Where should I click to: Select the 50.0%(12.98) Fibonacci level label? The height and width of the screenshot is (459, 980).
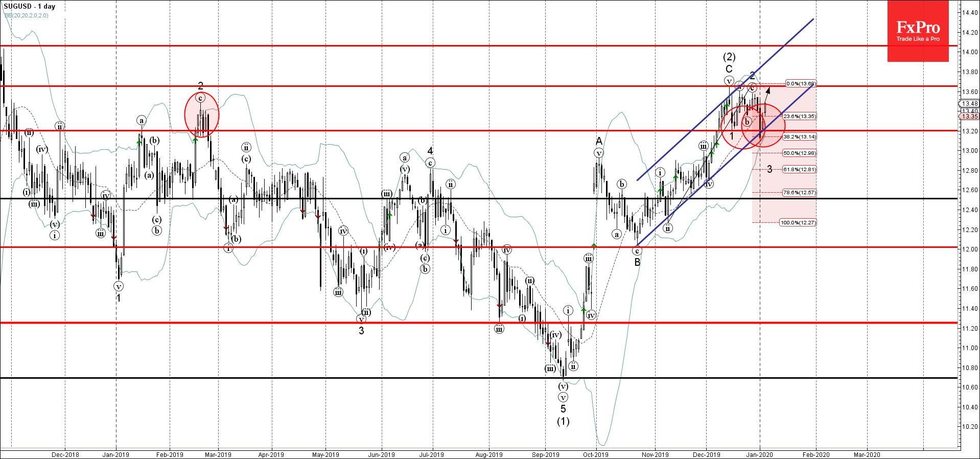click(799, 153)
